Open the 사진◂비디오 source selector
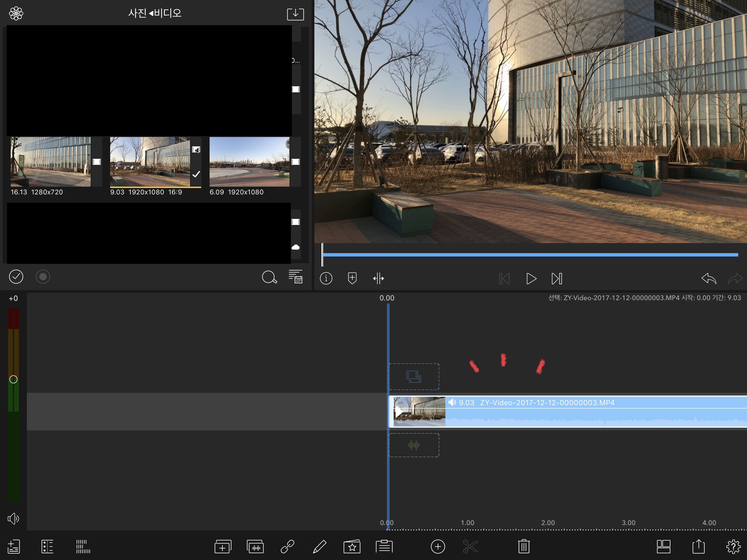Screen dimensions: 747x560 [155, 13]
